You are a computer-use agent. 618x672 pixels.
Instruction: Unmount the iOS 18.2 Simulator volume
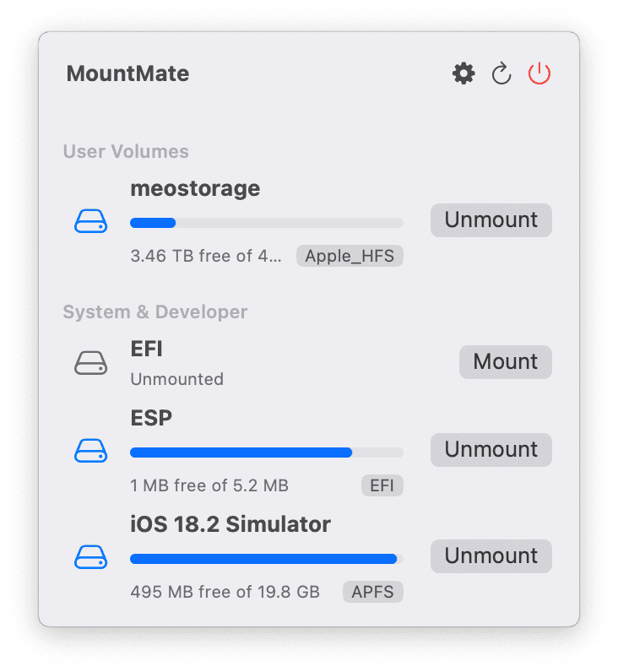491,556
